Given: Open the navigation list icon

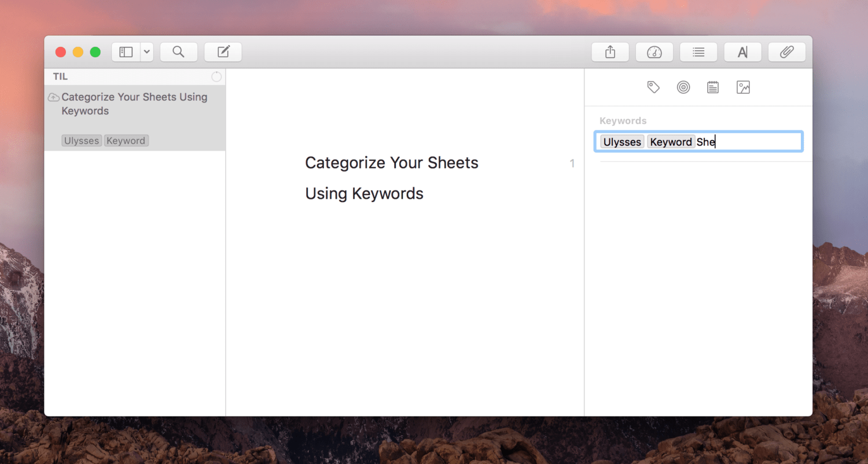Looking at the screenshot, I should [x=698, y=52].
